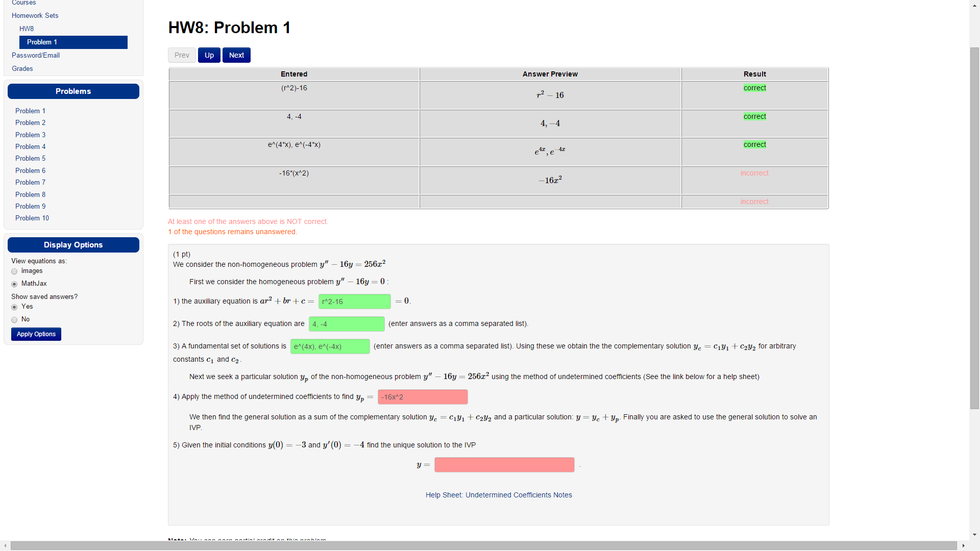Image resolution: width=980 pixels, height=551 pixels.
Task: Select the MathJax radio button
Action: click(x=14, y=284)
